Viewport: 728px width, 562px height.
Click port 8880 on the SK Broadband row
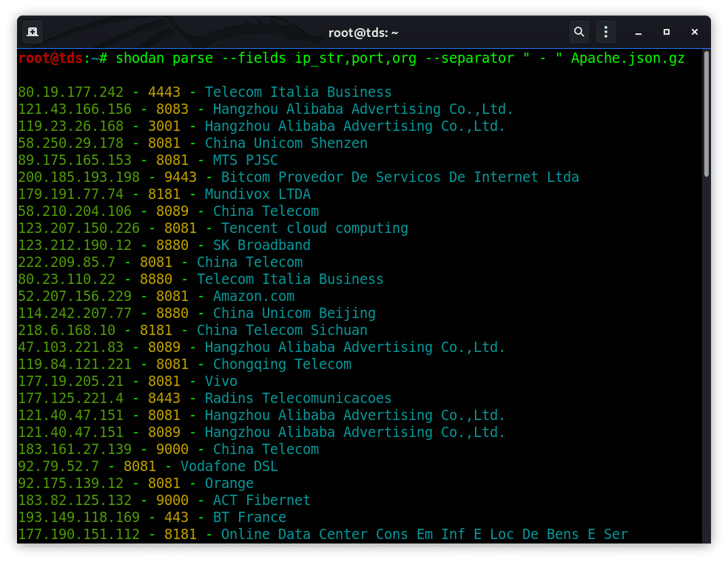pos(172,246)
